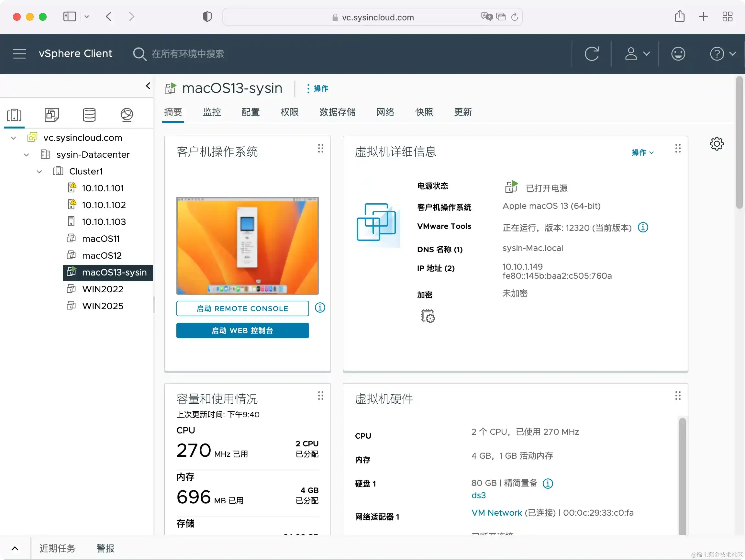Open the Networking inventory view
The image size is (745, 560).
127,115
